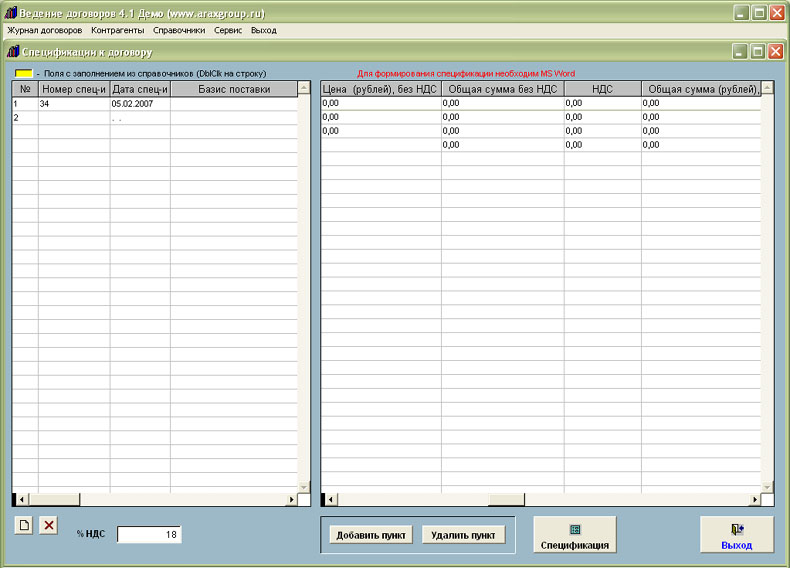Click the Добавить пункт button
This screenshot has height=568, width=790.
[371, 535]
